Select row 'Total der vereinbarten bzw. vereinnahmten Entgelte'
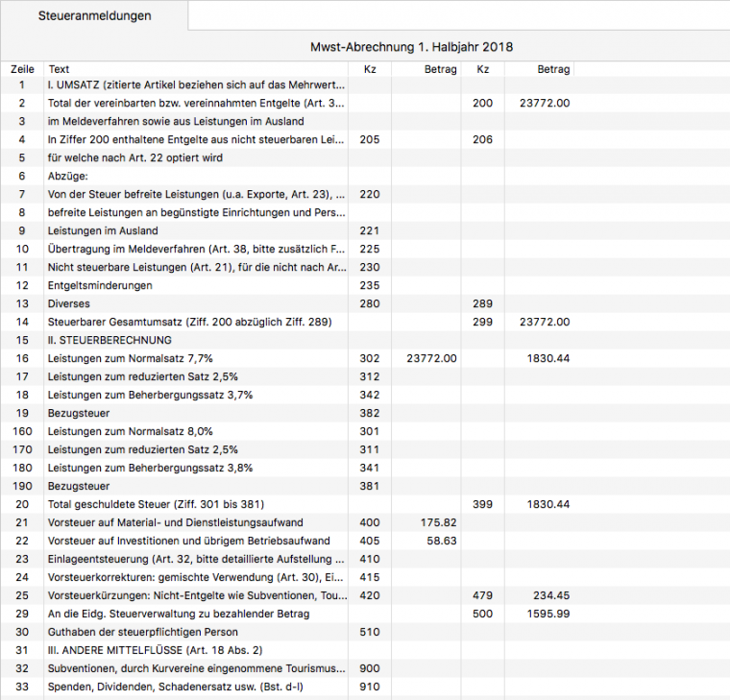This screenshot has width=730, height=700. coord(365,104)
